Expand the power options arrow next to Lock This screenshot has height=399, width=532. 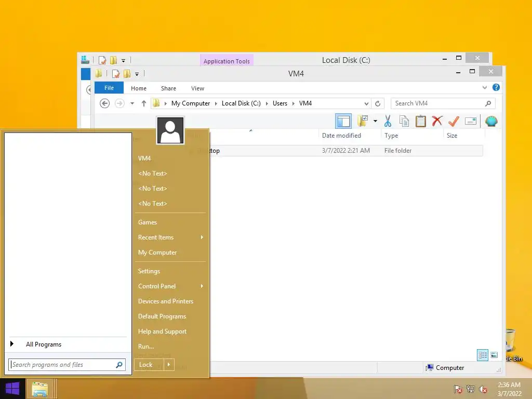pyautogui.click(x=169, y=365)
